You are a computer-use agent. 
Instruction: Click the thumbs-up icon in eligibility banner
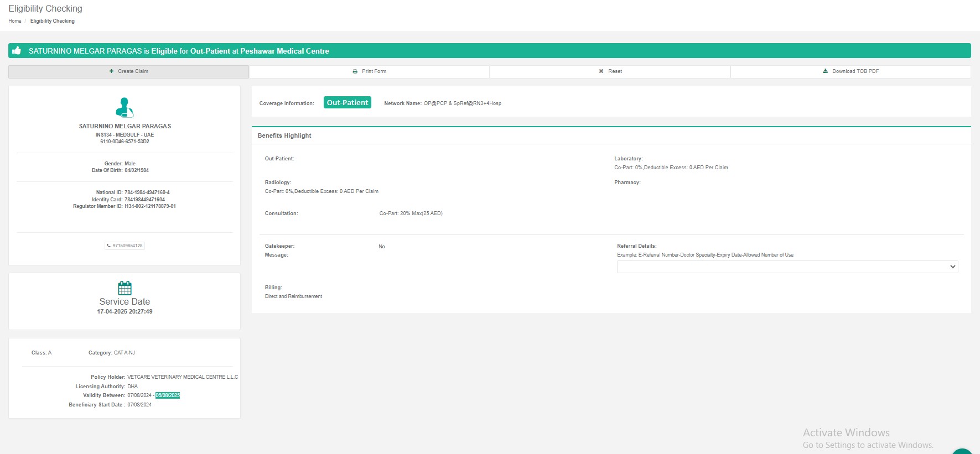[x=17, y=50]
